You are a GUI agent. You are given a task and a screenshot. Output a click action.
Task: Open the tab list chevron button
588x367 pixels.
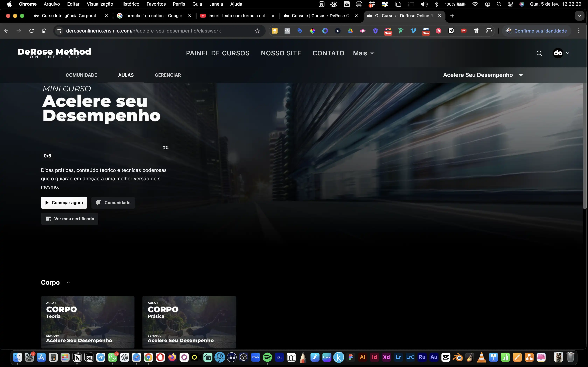[x=579, y=16]
